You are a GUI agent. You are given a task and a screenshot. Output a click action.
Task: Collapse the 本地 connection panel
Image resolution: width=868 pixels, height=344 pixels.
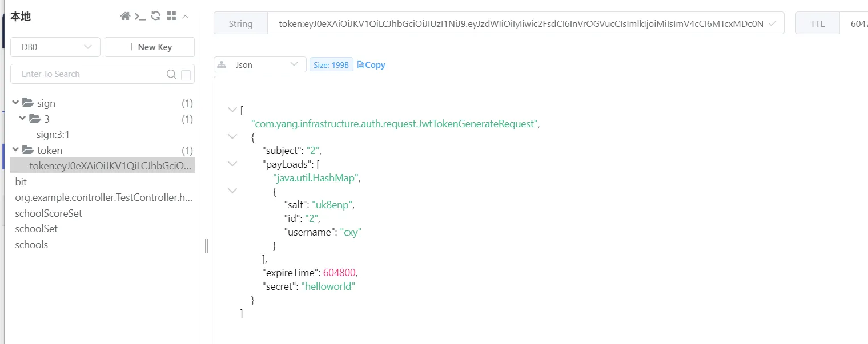tap(186, 17)
